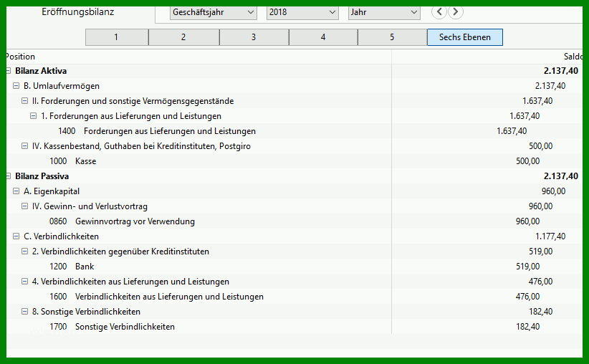Click the Eröffnungsbilanz title

(x=78, y=12)
